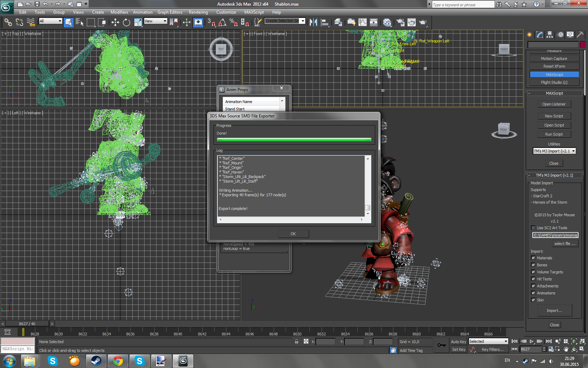This screenshot has width=588, height=368.
Task: Uncheck the Materials import option
Action: coord(533,258)
